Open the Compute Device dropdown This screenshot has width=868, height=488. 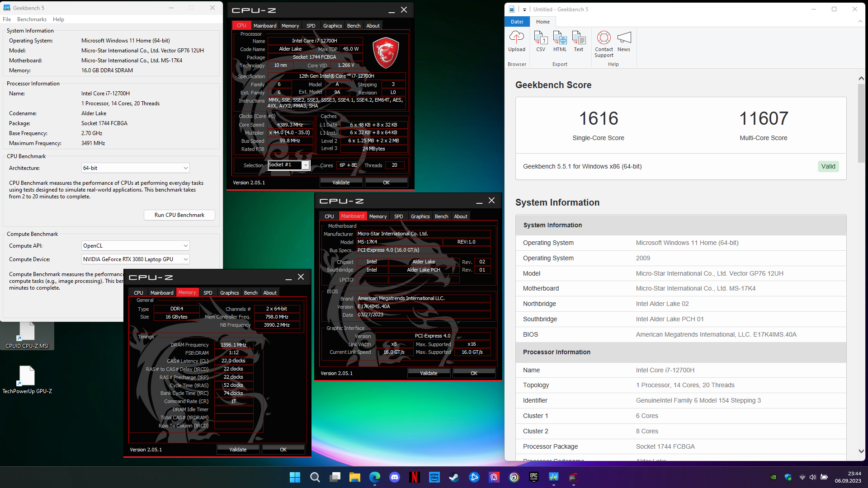point(136,259)
